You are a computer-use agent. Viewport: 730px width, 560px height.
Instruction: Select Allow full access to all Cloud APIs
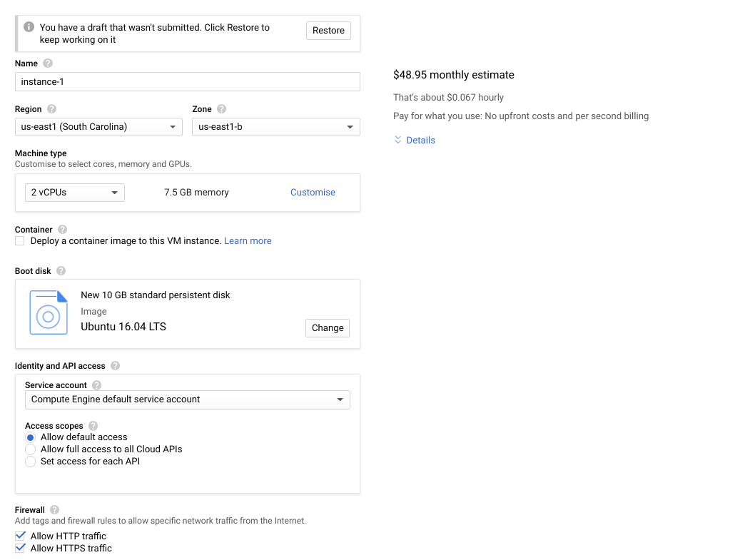click(30, 449)
